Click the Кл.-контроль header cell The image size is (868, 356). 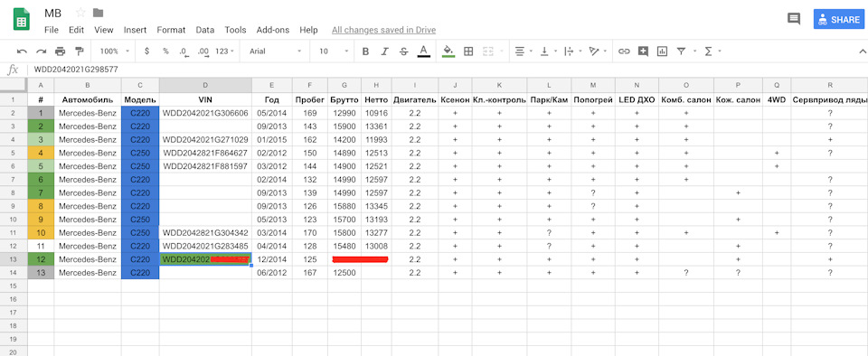point(499,100)
